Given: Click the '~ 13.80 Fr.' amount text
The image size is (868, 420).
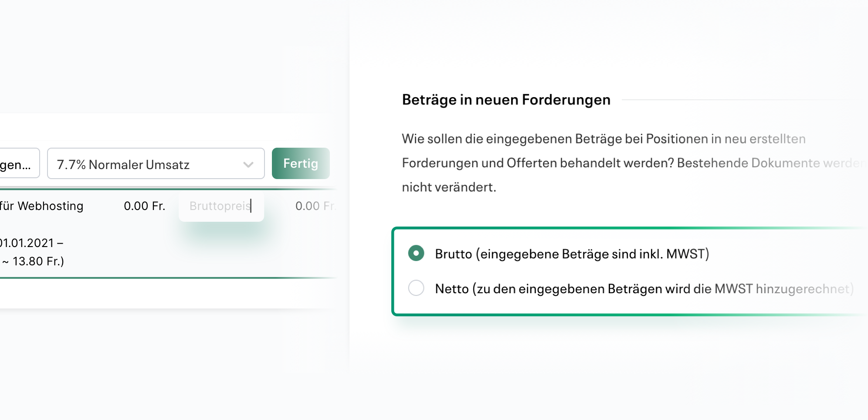Looking at the screenshot, I should pyautogui.click(x=33, y=261).
